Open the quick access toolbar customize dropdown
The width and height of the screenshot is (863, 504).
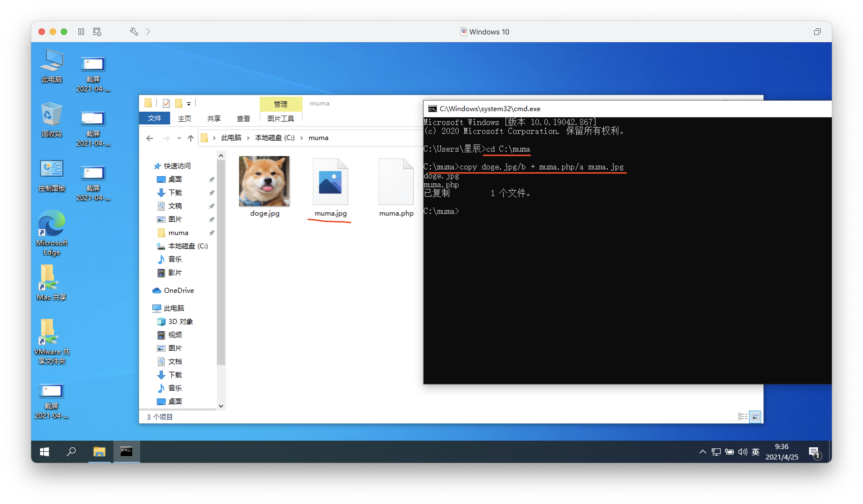[189, 103]
